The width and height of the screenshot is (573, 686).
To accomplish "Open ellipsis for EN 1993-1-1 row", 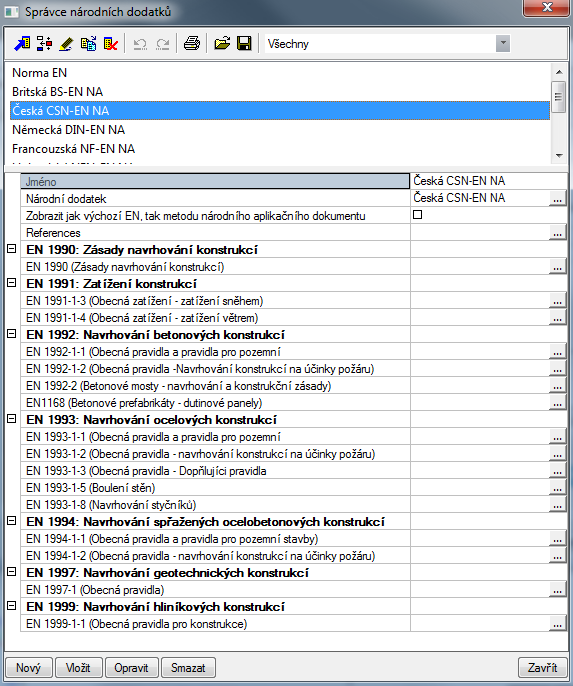I will click(x=557, y=437).
